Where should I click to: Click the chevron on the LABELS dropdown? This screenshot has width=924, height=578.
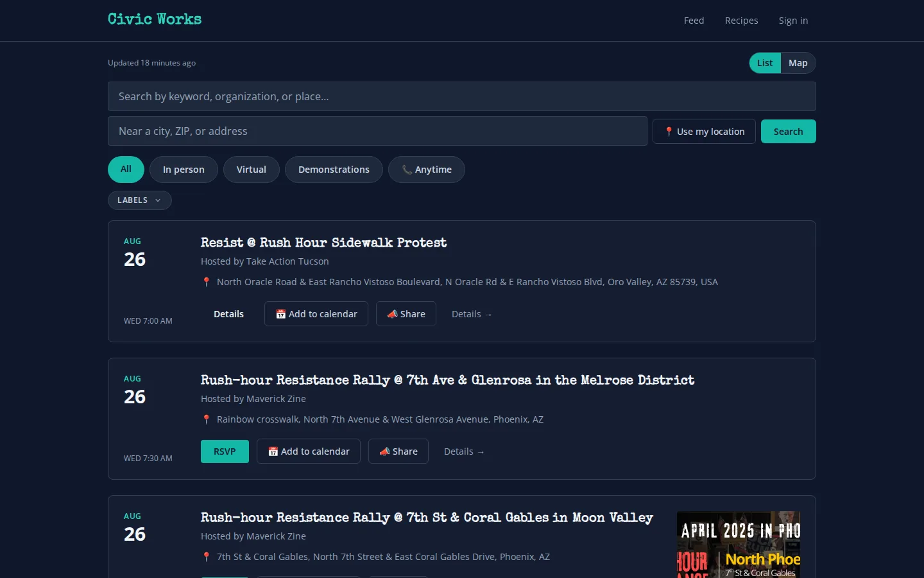coord(158,200)
